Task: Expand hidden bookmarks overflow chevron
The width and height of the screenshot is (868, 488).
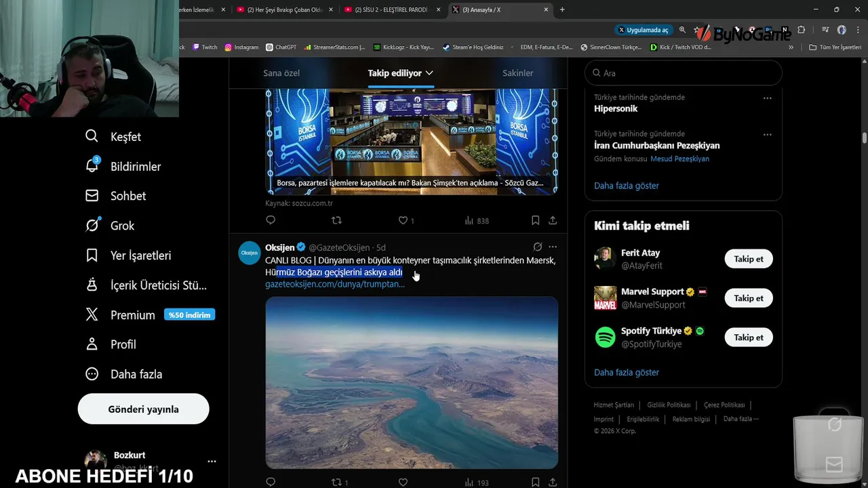Action: [791, 47]
